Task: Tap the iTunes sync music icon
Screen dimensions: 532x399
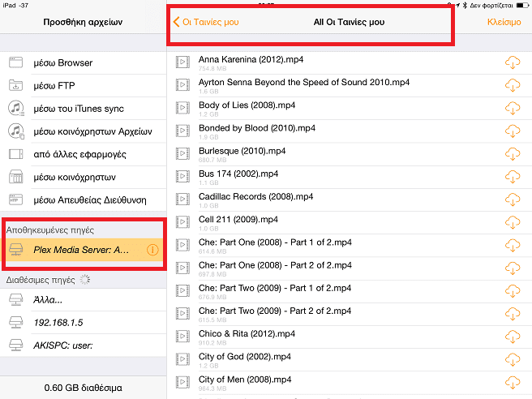Action: coord(16,108)
